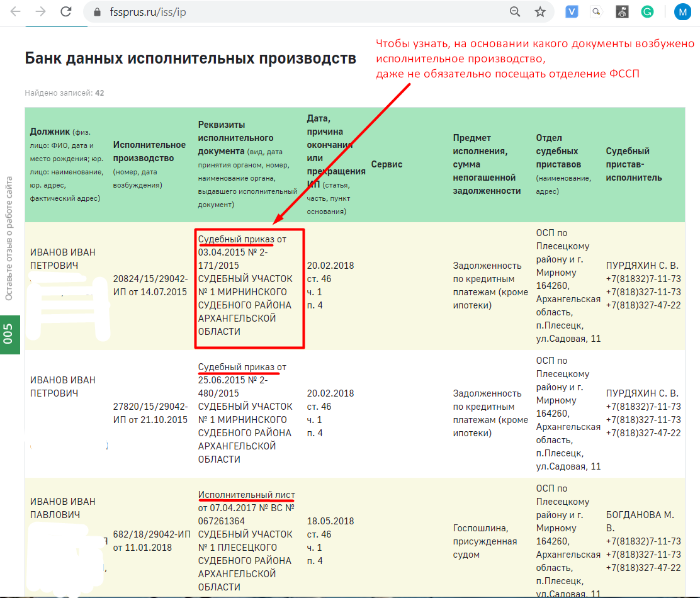Click the 'Найдено записей: 42' counter
The width and height of the screenshot is (700, 598).
tap(64, 93)
